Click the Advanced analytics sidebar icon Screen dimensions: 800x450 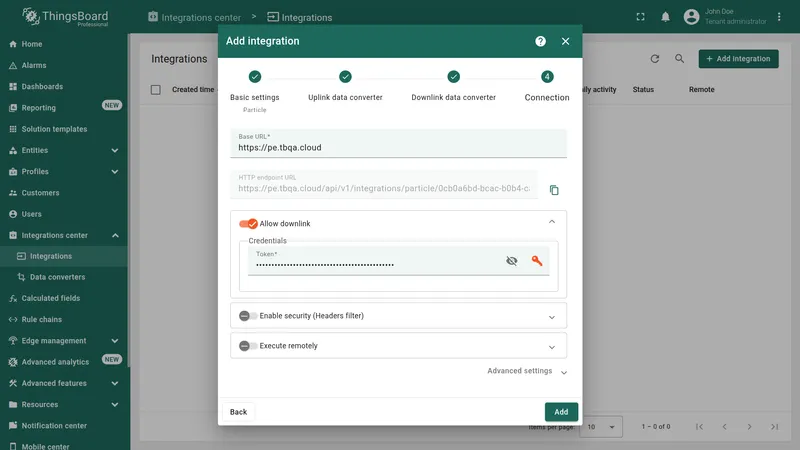tap(13, 362)
